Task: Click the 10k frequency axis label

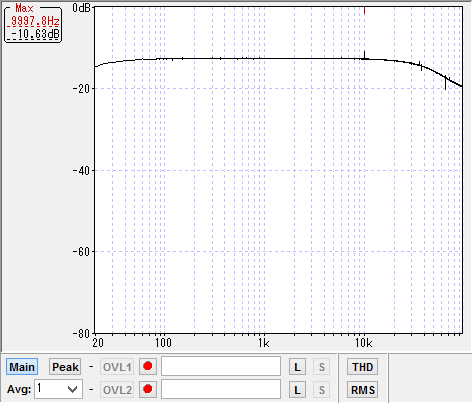Action: [x=364, y=343]
